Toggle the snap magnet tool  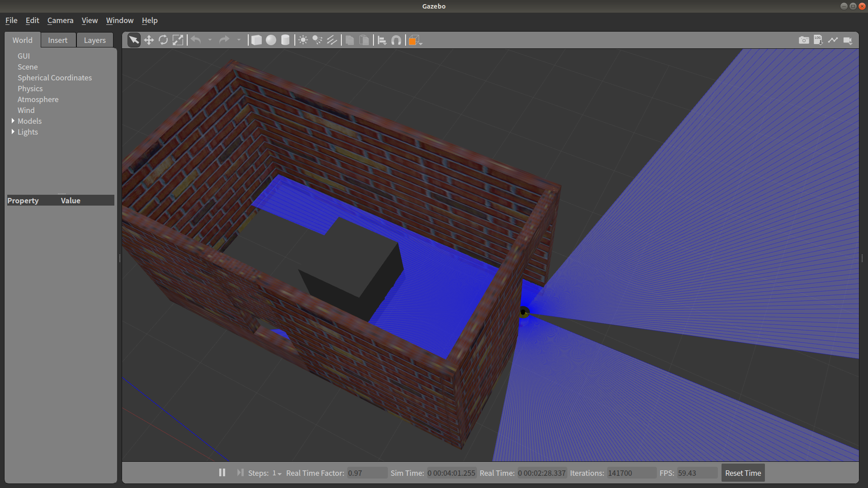[x=396, y=40]
